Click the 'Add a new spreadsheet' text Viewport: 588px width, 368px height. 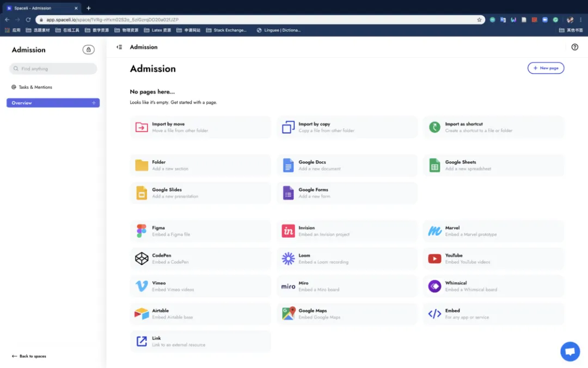click(x=468, y=169)
